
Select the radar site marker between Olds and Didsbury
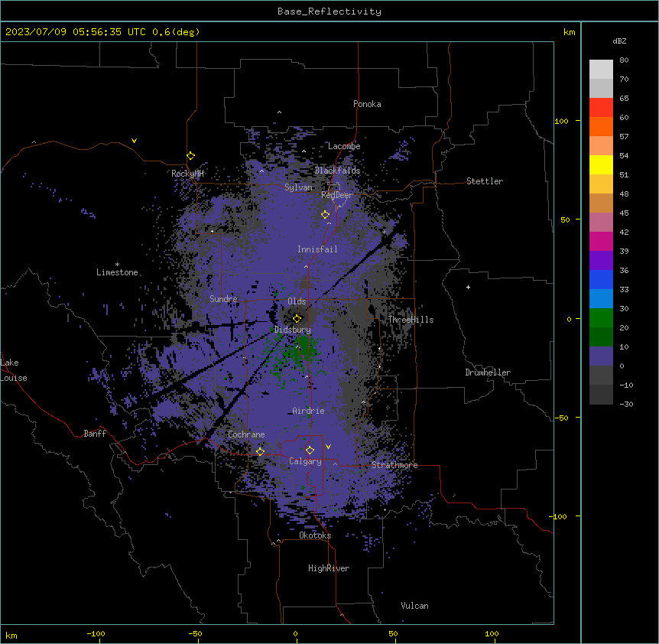(x=297, y=318)
